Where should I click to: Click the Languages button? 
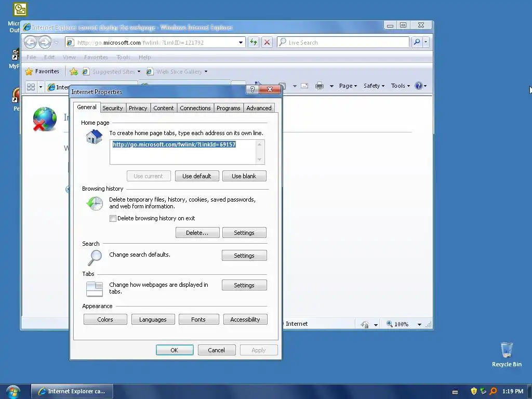153,320
